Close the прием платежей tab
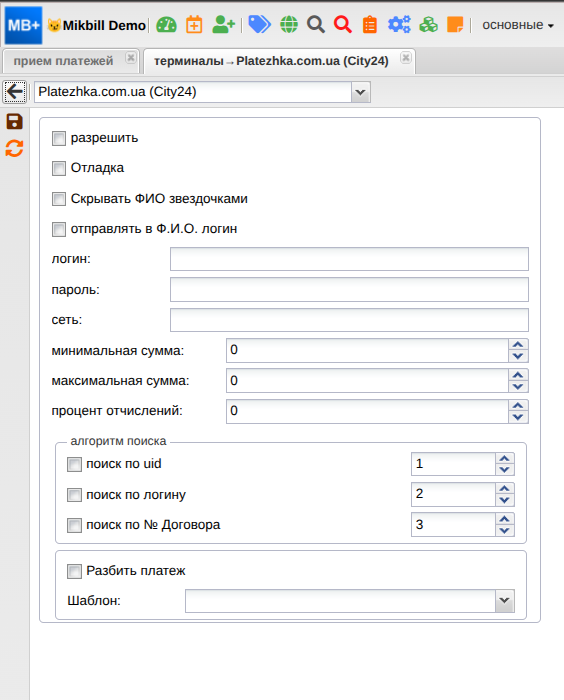Screen dimensions: 564x700 tap(131, 58)
